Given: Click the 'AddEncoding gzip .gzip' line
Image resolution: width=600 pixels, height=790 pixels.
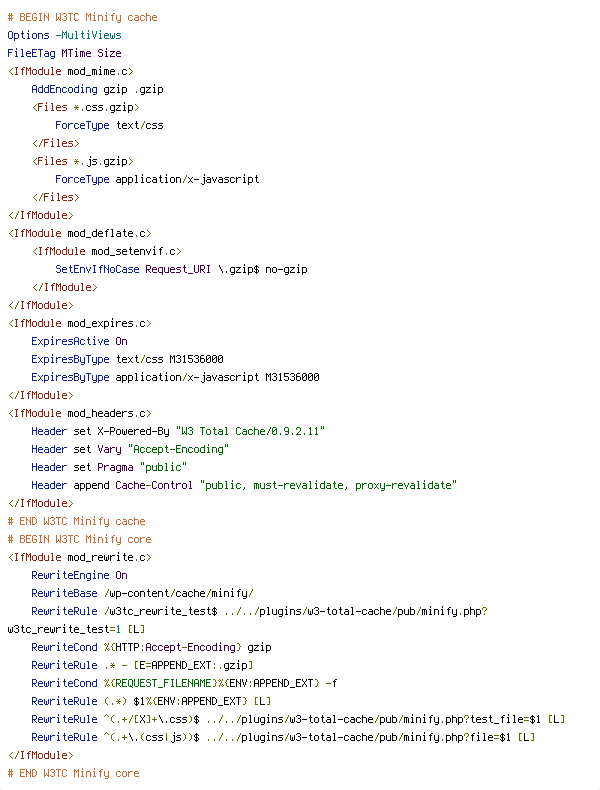Looking at the screenshot, I should pos(97,89).
